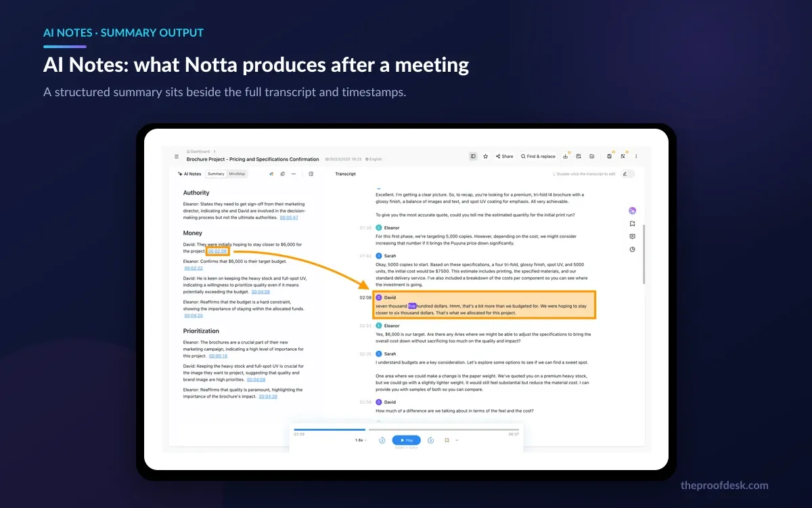The image size is (812, 508).
Task: Click the download/export icon in header
Action: (x=565, y=156)
